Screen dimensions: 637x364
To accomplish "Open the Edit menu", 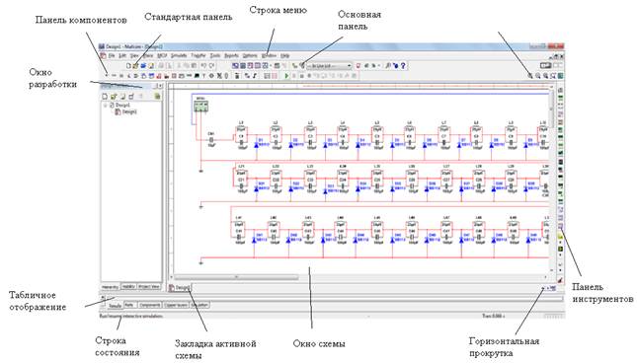I will coord(122,55).
